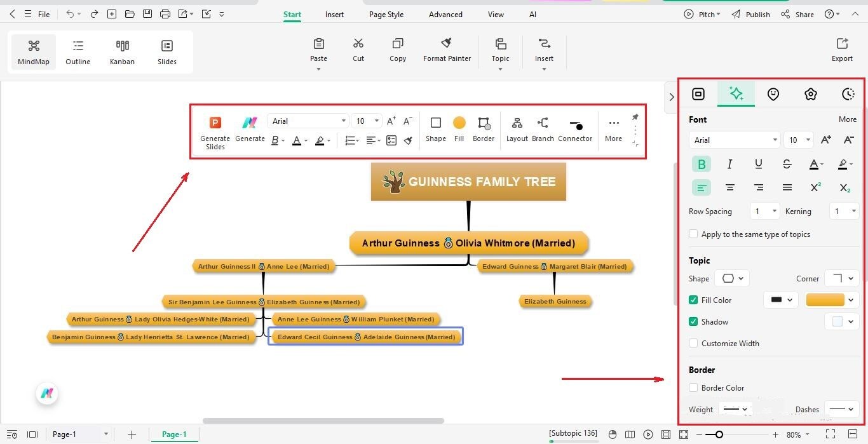The image size is (868, 444).
Task: Open Connector option in floating toolbar
Action: [575, 129]
